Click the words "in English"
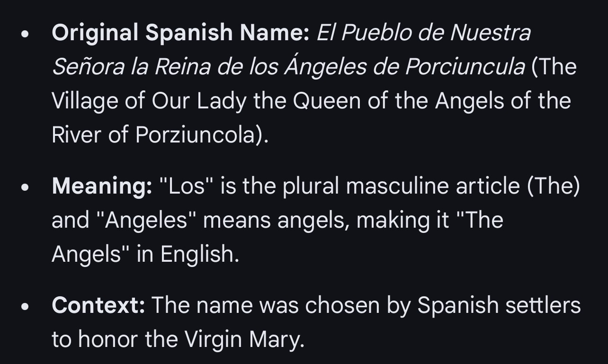Viewport: 608px width, 364px height. tap(188, 254)
